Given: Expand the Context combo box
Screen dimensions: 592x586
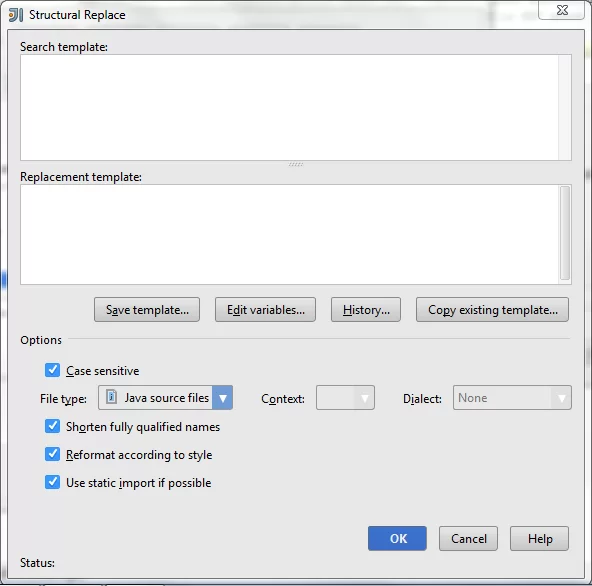Looking at the screenshot, I should (345, 398).
